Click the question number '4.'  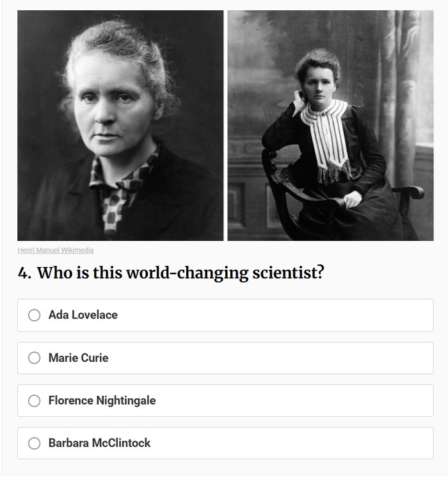(x=24, y=273)
